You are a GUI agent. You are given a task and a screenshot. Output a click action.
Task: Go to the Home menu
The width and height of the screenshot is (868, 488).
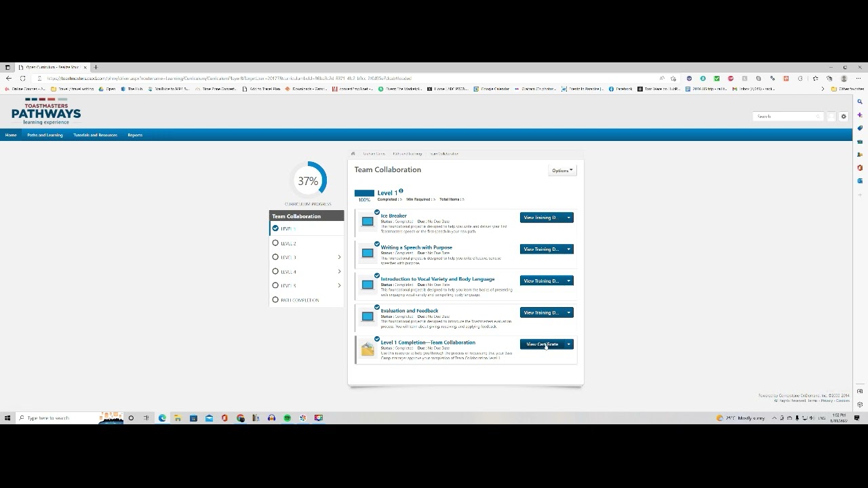[11, 135]
